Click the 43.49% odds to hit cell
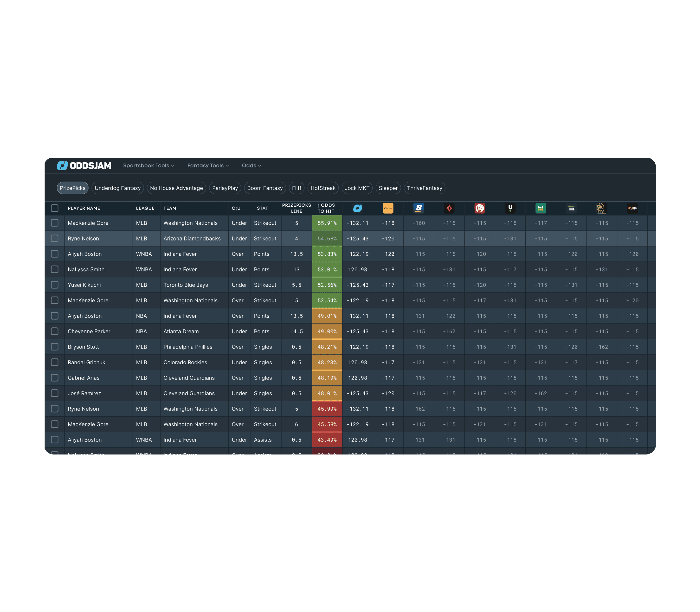 [x=327, y=440]
